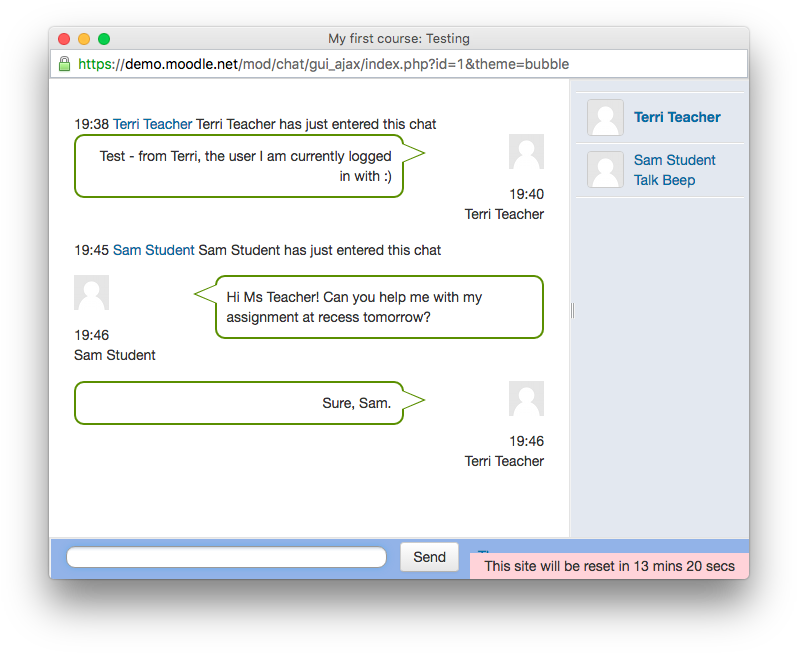The width and height of the screenshot is (797, 653).
Task: Open Sam Student's profile link in the sidebar
Action: (x=674, y=160)
